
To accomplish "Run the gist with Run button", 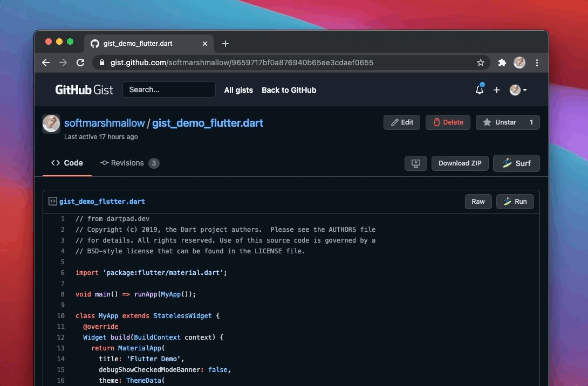I will (515, 202).
